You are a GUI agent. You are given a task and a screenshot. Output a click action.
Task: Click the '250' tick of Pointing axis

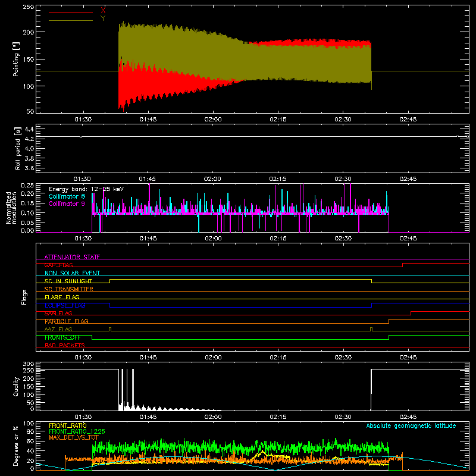coord(29,7)
